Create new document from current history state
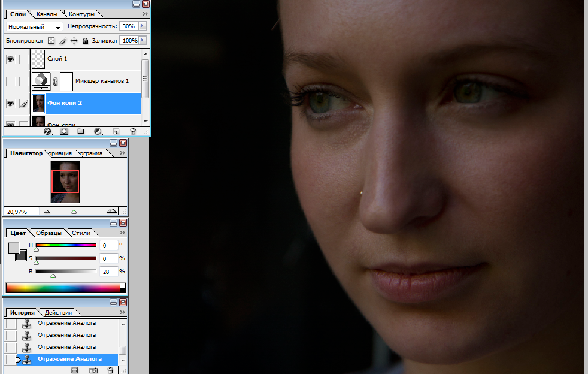588x374 pixels. pos(75,370)
